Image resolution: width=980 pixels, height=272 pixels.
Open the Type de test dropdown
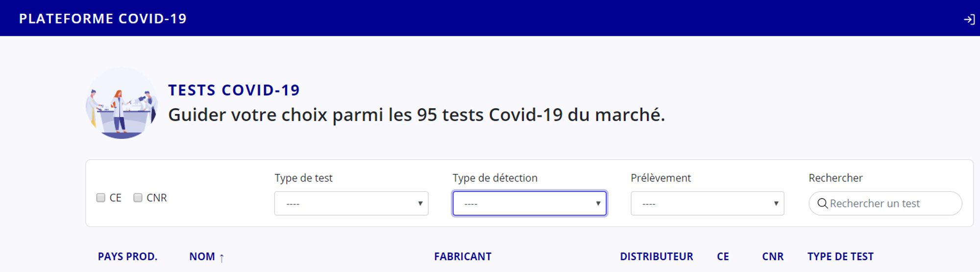351,204
